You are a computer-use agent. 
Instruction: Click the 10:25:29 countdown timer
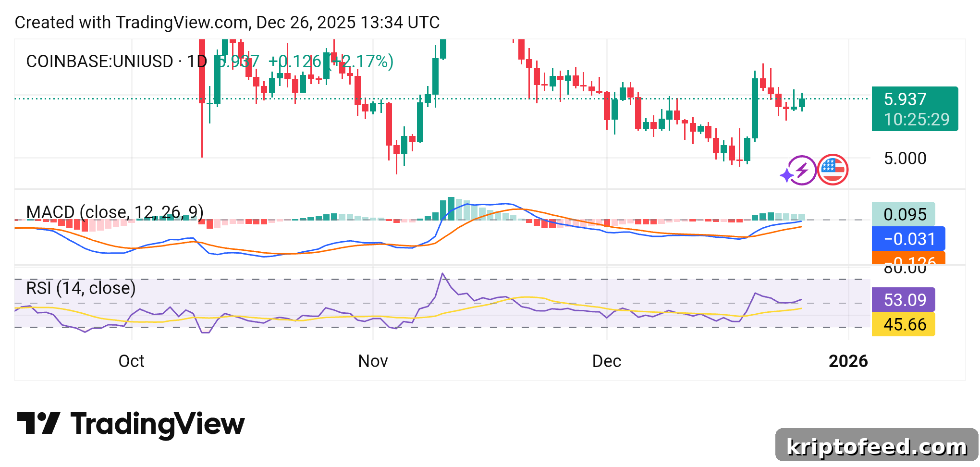917,119
